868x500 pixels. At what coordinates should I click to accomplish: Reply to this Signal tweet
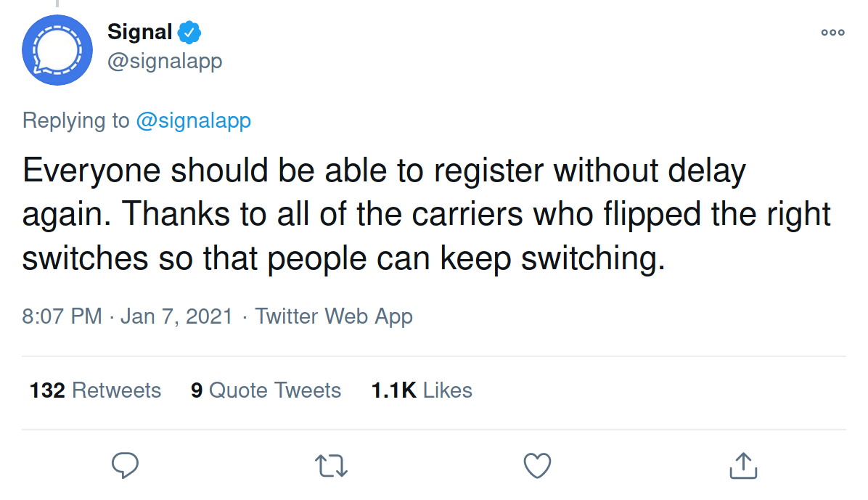[126, 465]
